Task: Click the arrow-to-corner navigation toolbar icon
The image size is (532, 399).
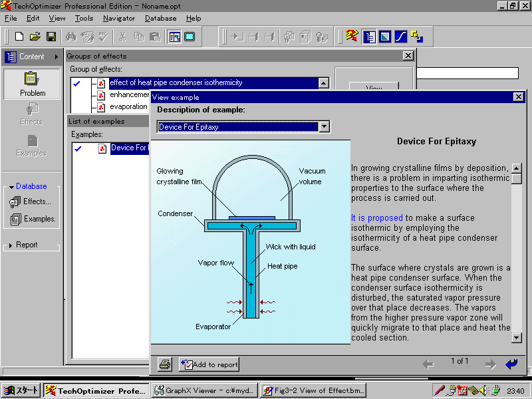Action: (237, 37)
